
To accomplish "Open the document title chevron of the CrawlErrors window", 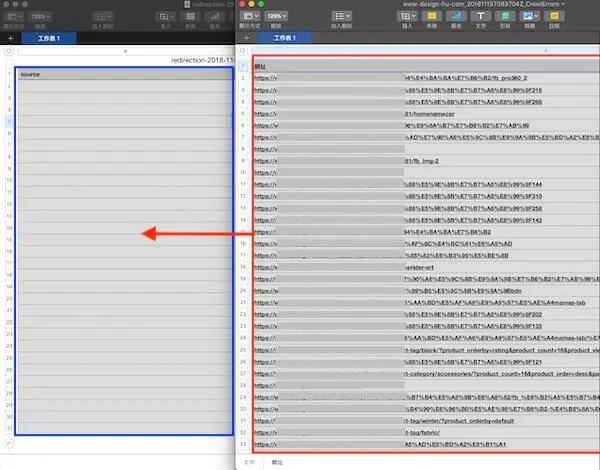I will [x=563, y=4].
